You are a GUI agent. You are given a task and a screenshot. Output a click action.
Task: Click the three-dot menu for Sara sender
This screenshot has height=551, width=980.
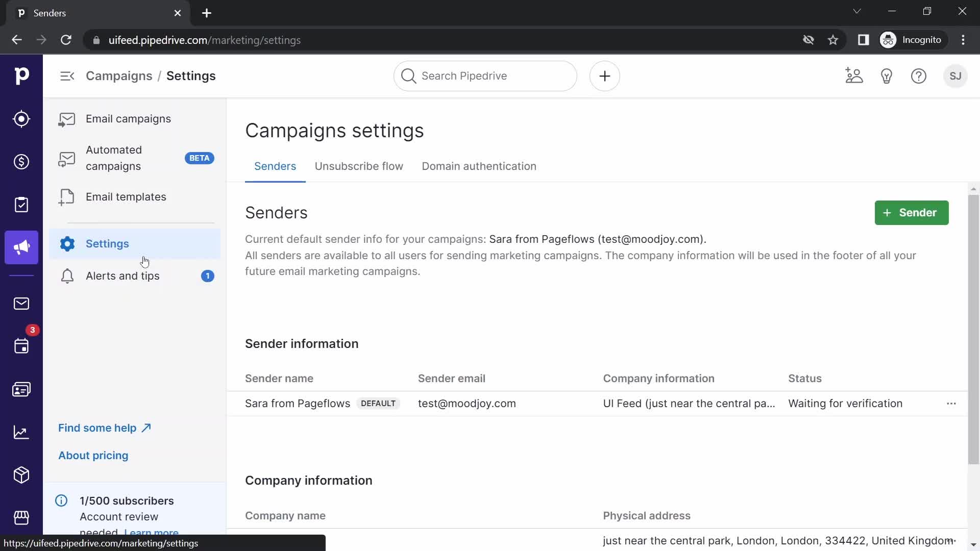click(x=951, y=403)
